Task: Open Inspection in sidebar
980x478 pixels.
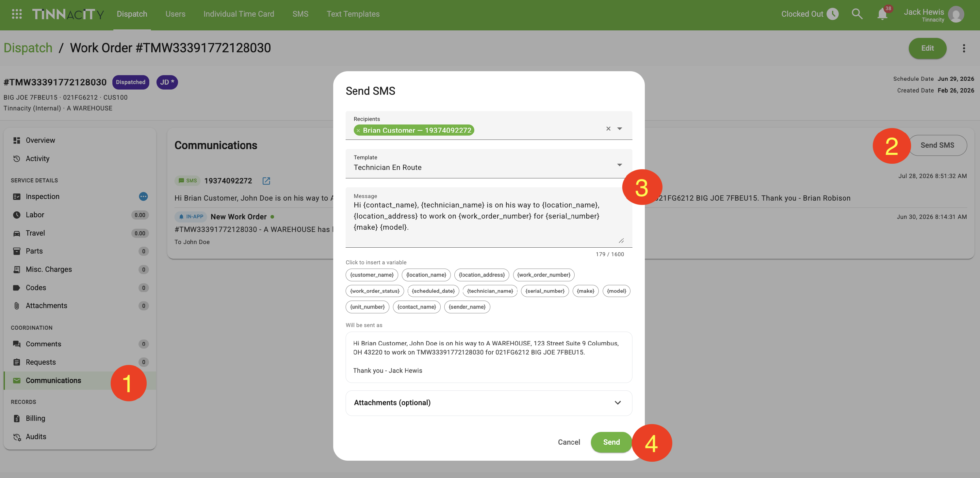Action: (x=79, y=196)
